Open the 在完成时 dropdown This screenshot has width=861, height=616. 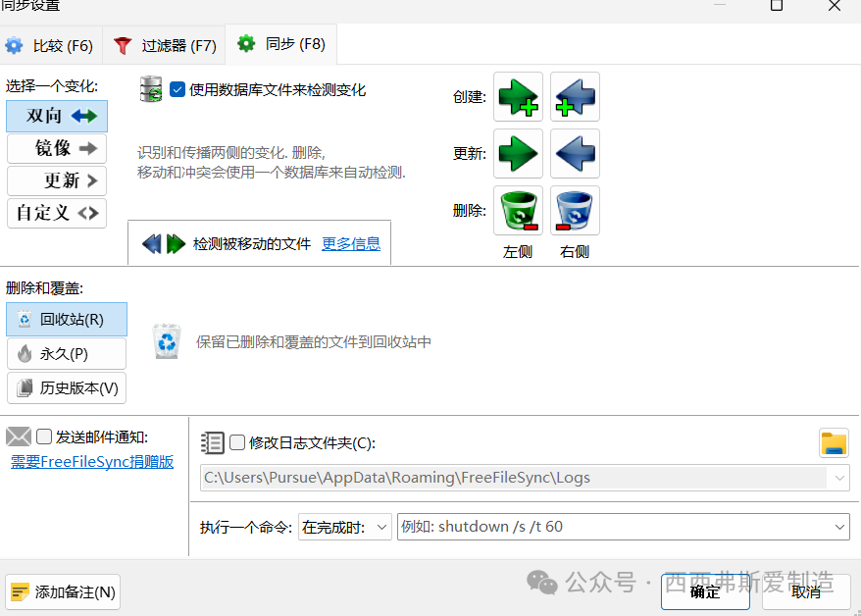[345, 527]
